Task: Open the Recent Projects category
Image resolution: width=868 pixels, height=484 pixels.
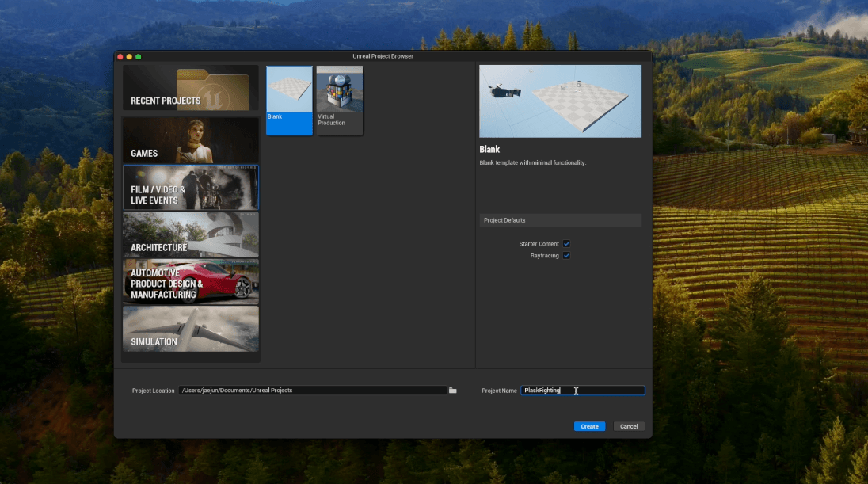Action: tap(191, 88)
